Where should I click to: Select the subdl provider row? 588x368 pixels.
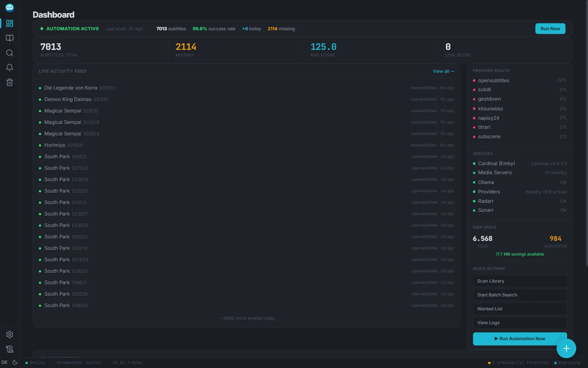click(x=520, y=90)
